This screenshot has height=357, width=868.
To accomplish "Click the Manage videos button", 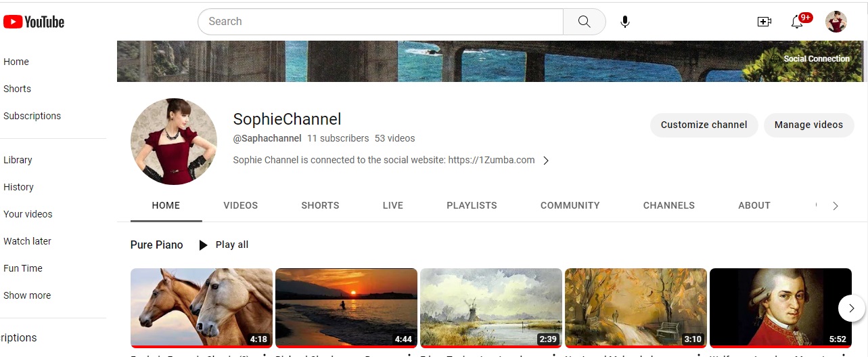I will tap(808, 125).
